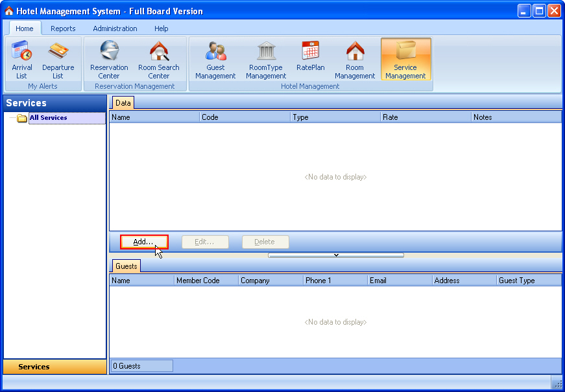Image resolution: width=565 pixels, height=392 pixels.
Task: Open the Departure List alert
Action: [x=58, y=60]
